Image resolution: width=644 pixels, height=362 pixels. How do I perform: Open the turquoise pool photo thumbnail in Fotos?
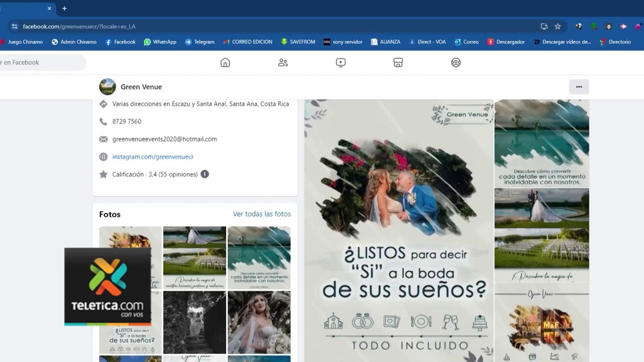point(259,257)
